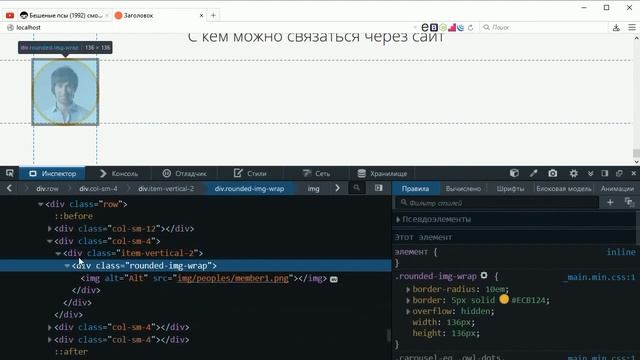This screenshot has width=640, height=360.
Task: Select div.col-sm-4 in breadcrumbs
Action: click(x=98, y=189)
